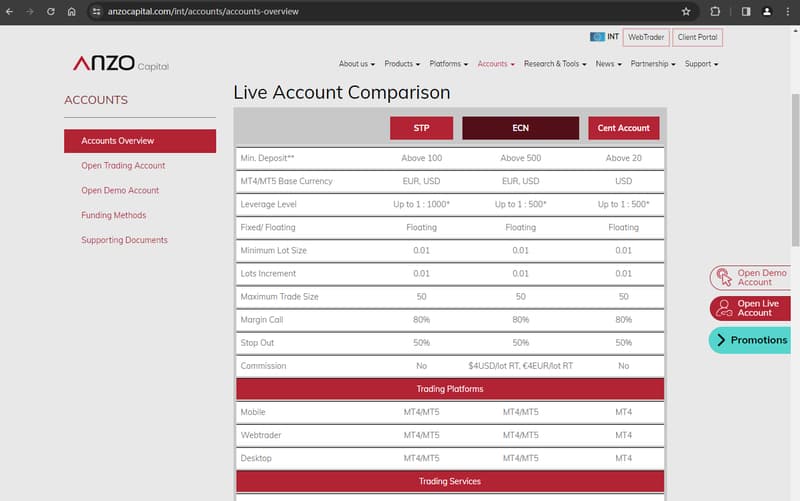Expand the Products dropdown menu
Image resolution: width=800 pixels, height=501 pixels.
click(x=402, y=64)
